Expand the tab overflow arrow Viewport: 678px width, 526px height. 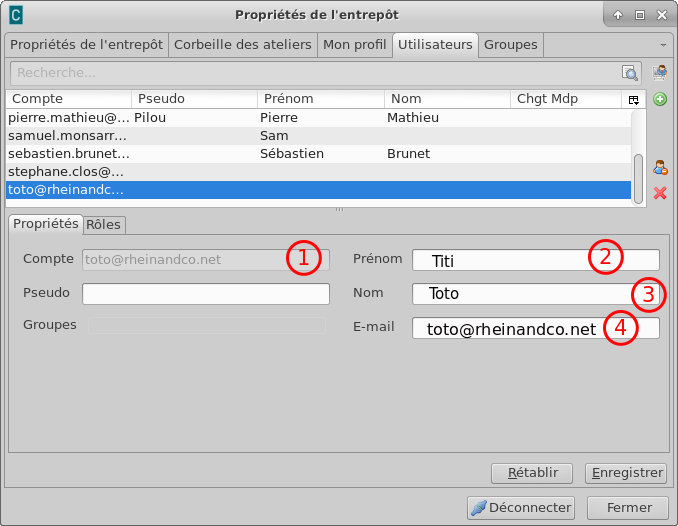click(663, 45)
